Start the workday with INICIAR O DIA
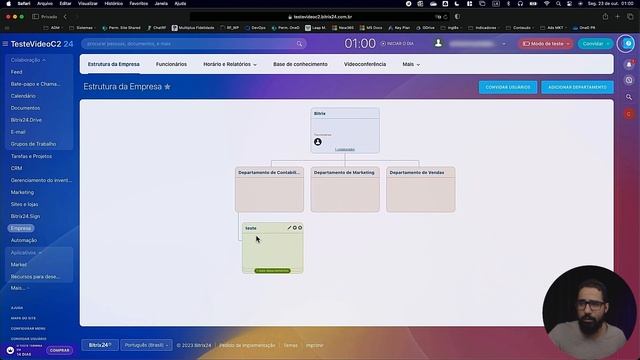 tap(397, 43)
